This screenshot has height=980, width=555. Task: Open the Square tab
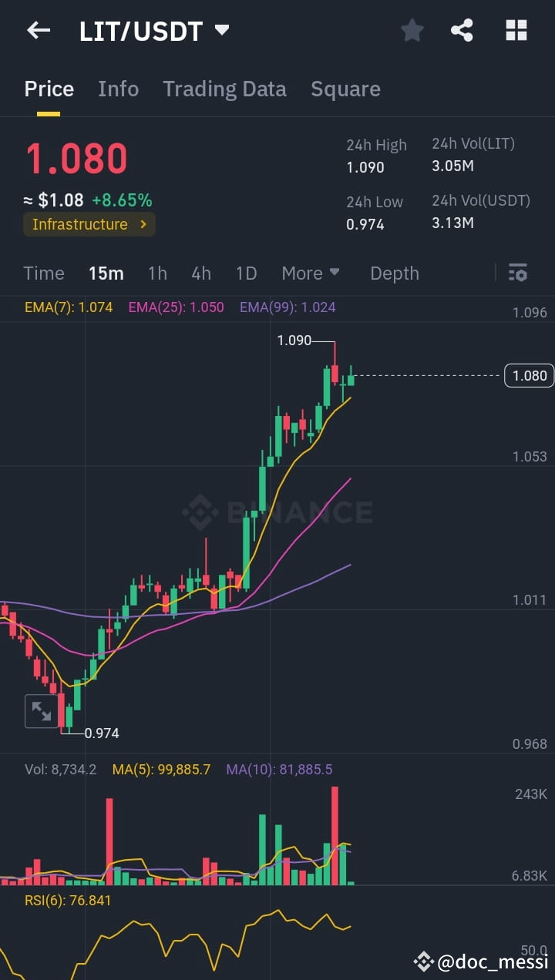point(345,89)
